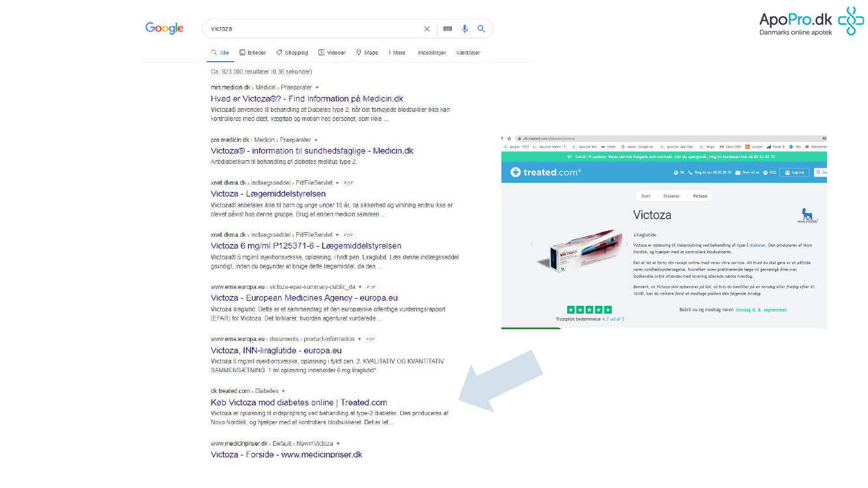Click the treated.com browser address bar
The height and width of the screenshot is (488, 868).
click(x=671, y=139)
